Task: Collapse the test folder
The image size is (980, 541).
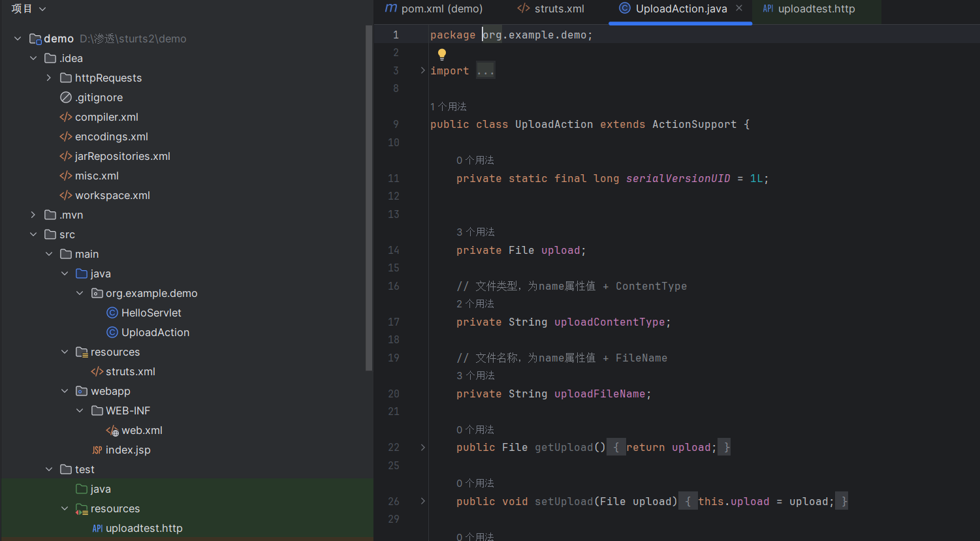Action: (x=49, y=469)
